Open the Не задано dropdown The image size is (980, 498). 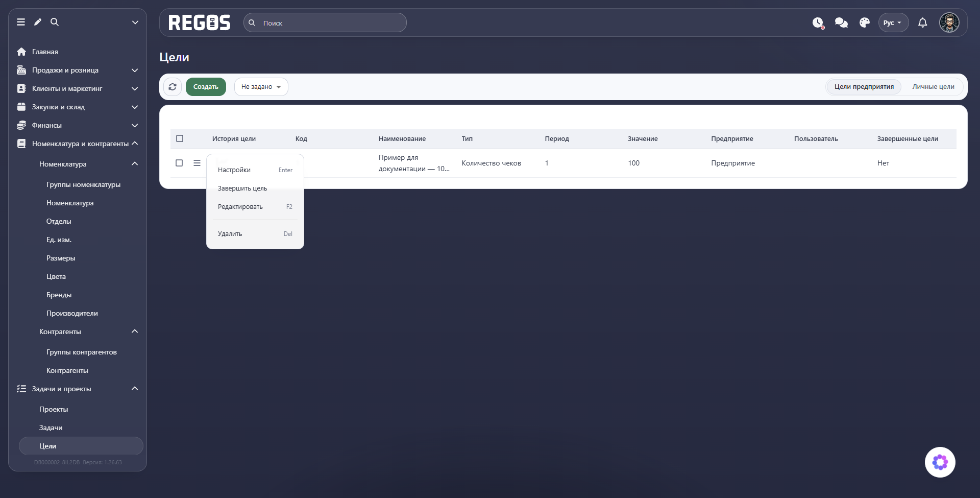pos(261,87)
